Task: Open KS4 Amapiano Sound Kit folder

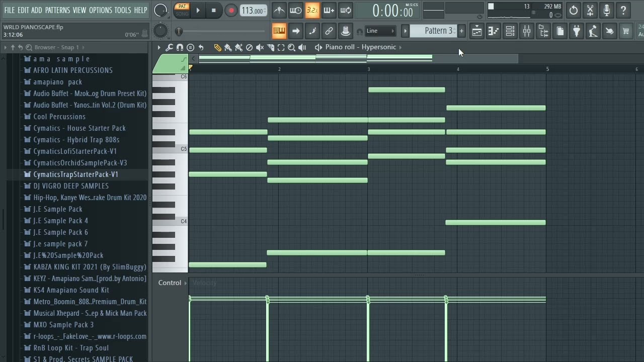Action: [71, 290]
